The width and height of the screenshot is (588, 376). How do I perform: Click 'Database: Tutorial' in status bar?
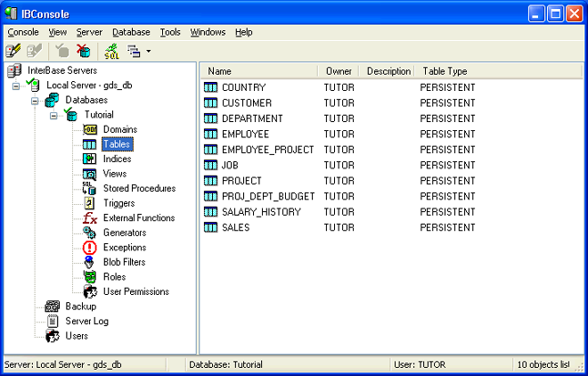point(225,364)
